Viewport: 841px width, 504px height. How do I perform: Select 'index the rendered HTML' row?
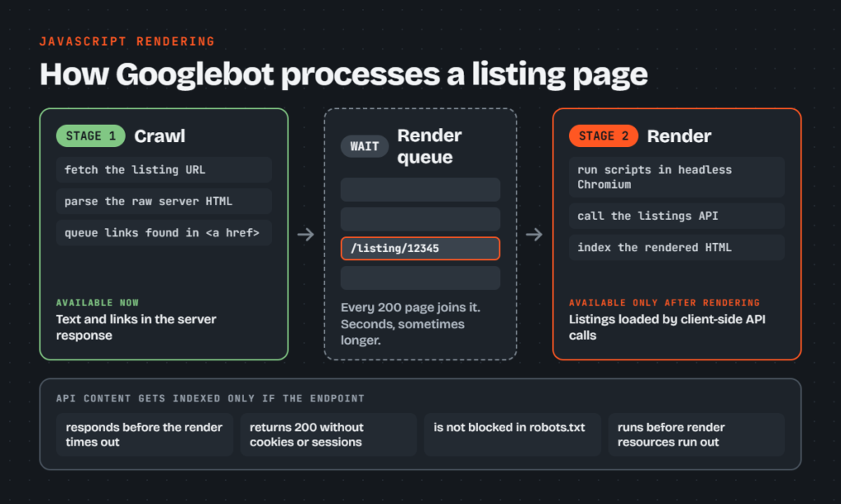tap(677, 248)
